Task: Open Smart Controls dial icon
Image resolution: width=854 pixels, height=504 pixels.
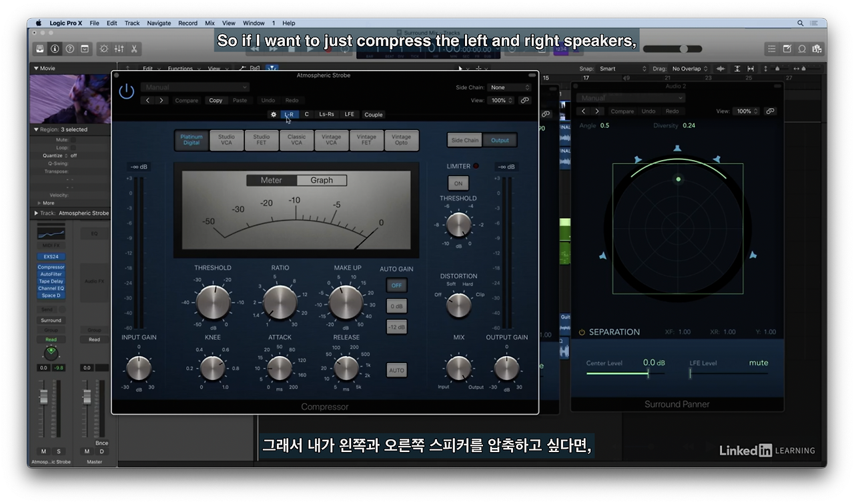Action: click(104, 49)
